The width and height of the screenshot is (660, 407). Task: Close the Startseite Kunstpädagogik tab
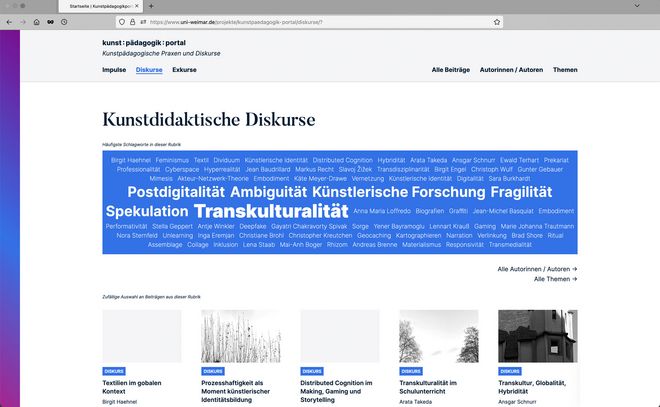coord(137,6)
